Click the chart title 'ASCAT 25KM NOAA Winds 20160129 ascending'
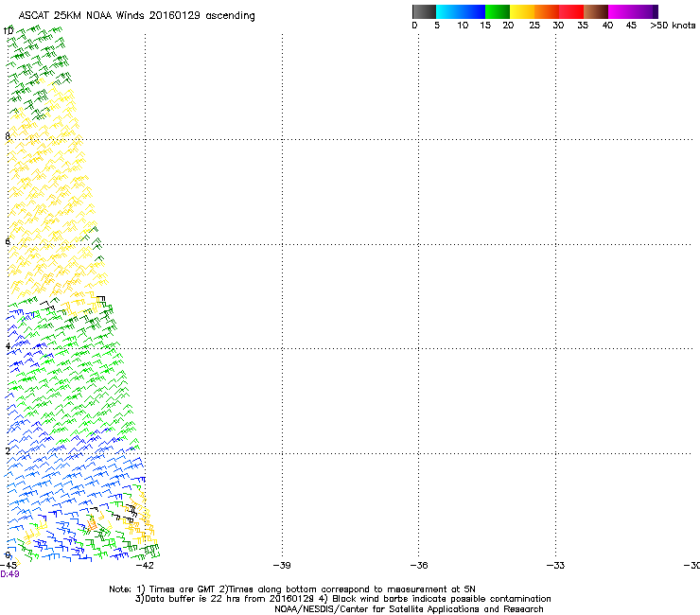This screenshot has height=615, width=700. (x=136, y=16)
